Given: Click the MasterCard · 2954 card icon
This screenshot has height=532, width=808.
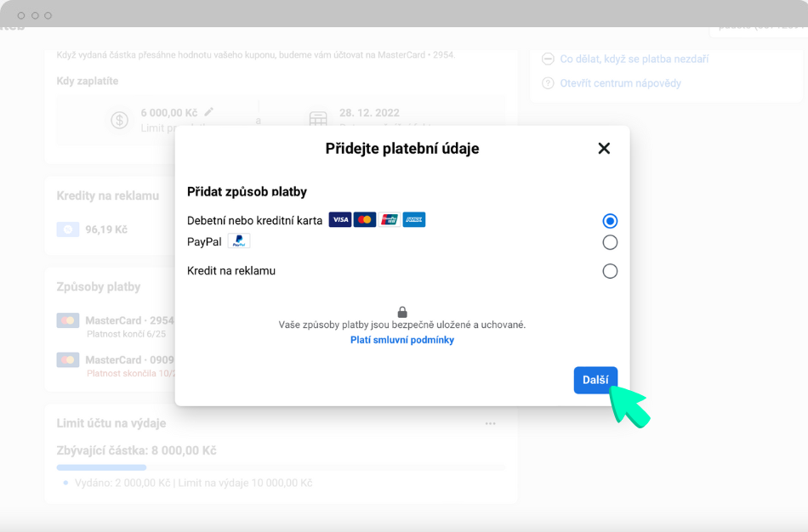Looking at the screenshot, I should [68, 320].
